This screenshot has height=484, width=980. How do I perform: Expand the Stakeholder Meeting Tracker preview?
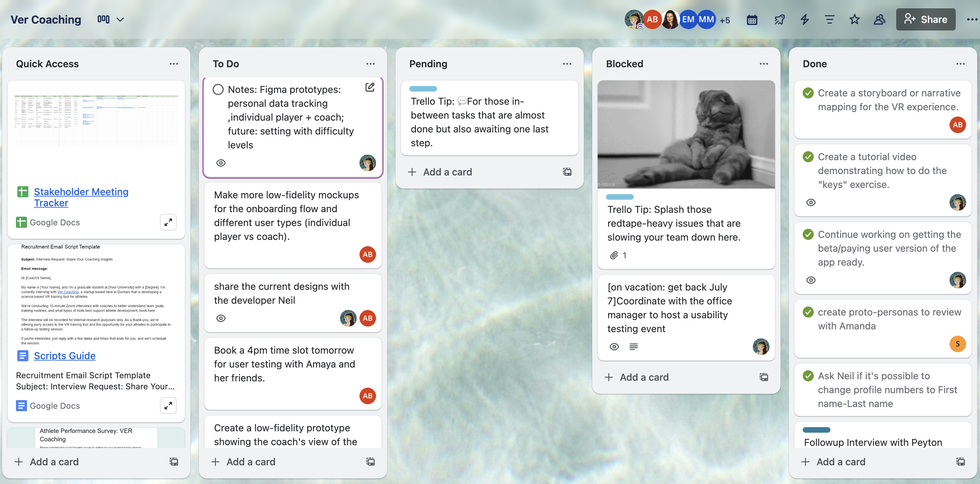168,222
